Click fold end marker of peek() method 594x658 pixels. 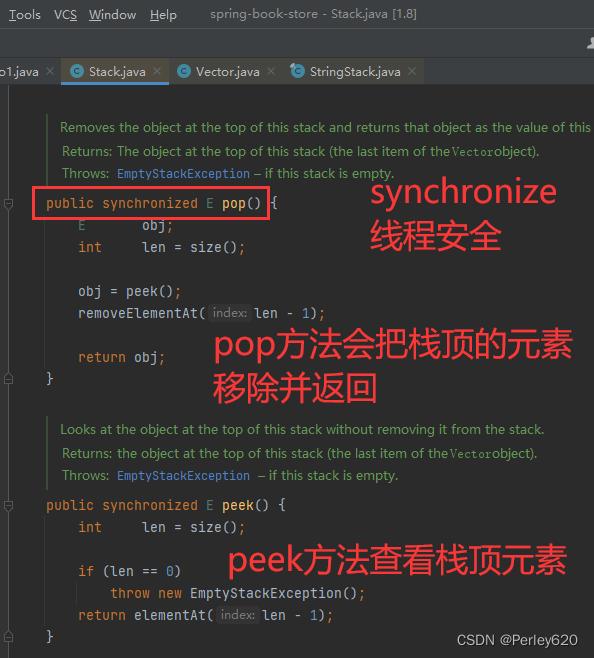[8, 637]
